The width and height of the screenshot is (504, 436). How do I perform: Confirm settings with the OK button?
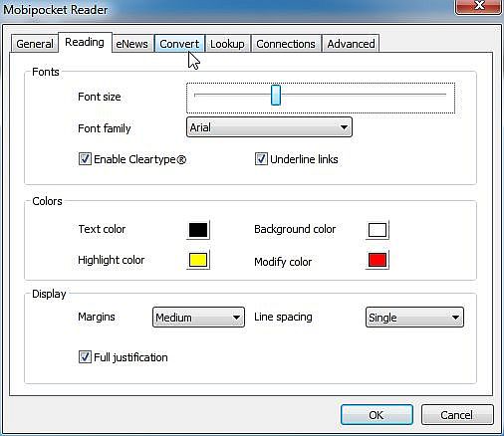click(377, 415)
